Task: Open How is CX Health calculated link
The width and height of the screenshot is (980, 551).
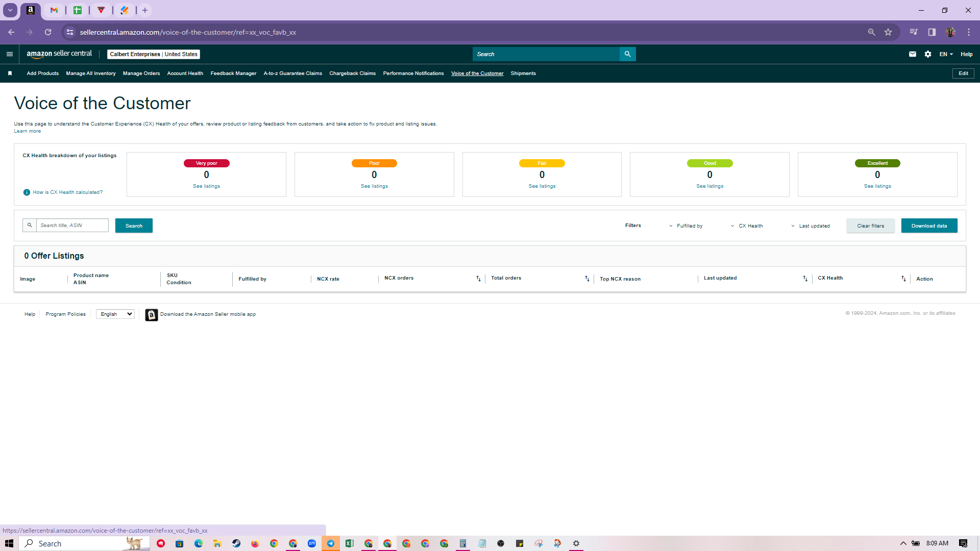Action: click(68, 192)
